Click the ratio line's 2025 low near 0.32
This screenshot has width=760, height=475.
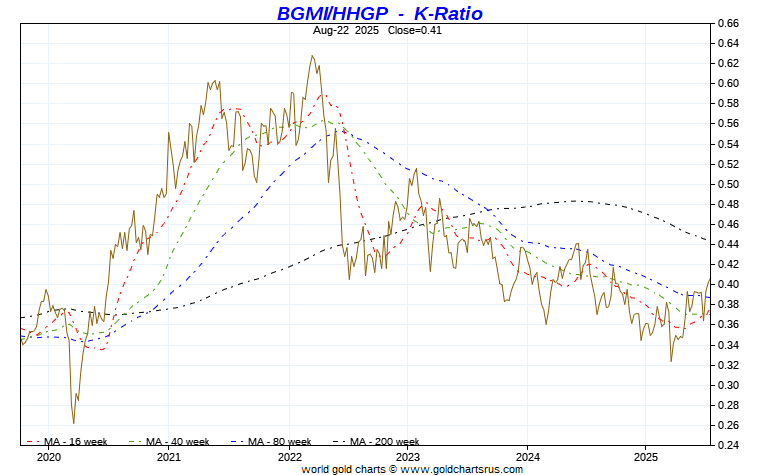(671, 361)
